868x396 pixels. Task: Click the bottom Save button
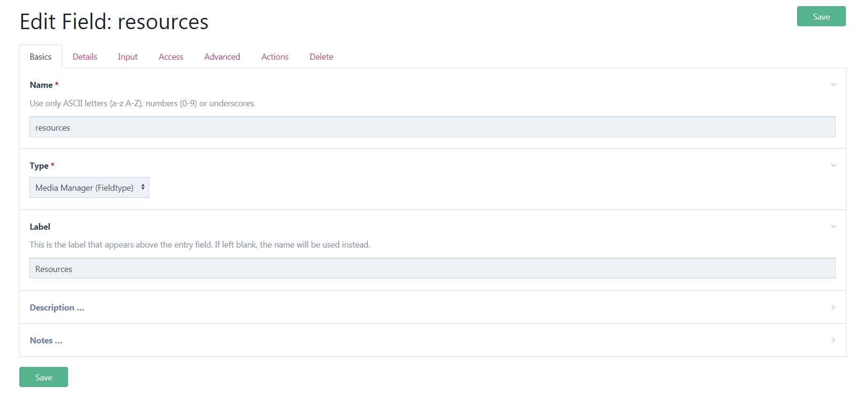pos(44,377)
